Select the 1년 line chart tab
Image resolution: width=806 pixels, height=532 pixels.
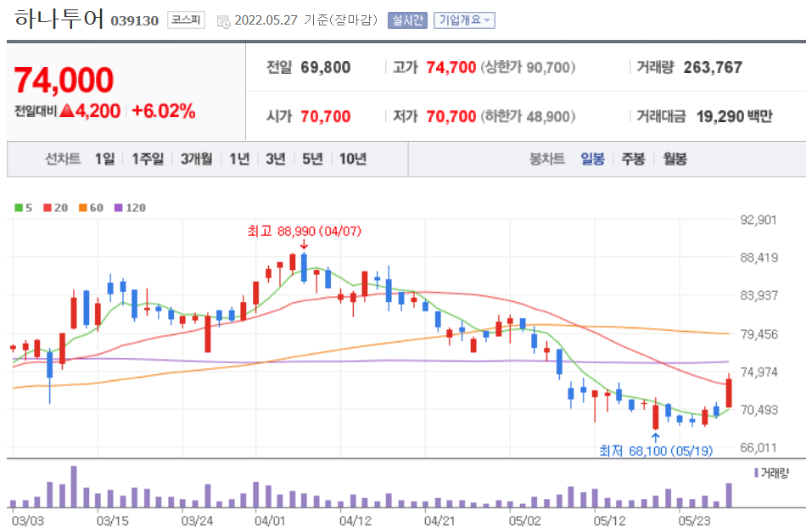pyautogui.click(x=239, y=159)
